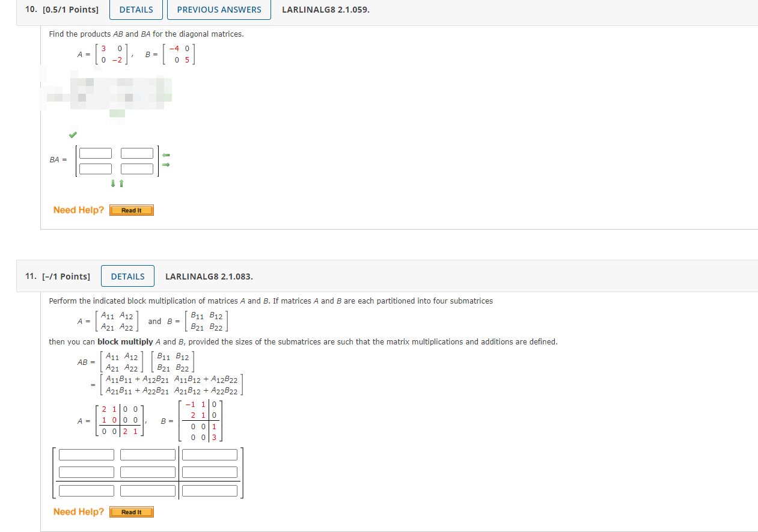758x532 pixels.
Task: Click the green checkmark above BA matrix
Action: (73, 133)
